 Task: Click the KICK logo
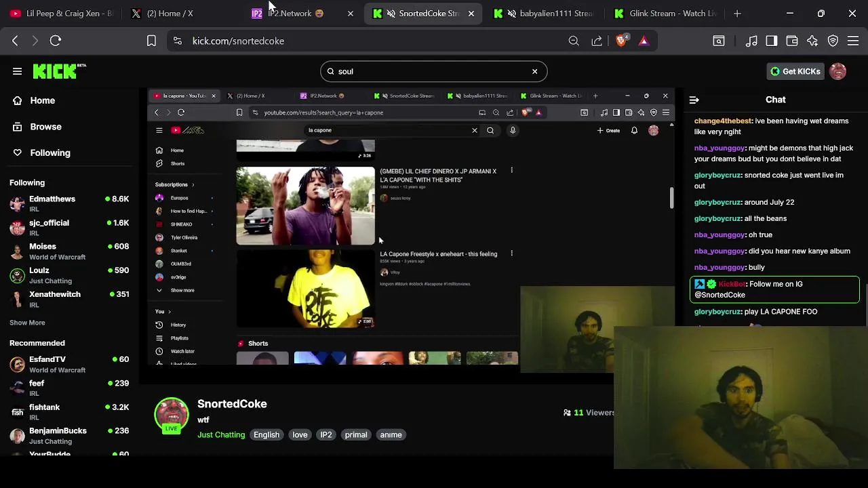click(x=59, y=70)
